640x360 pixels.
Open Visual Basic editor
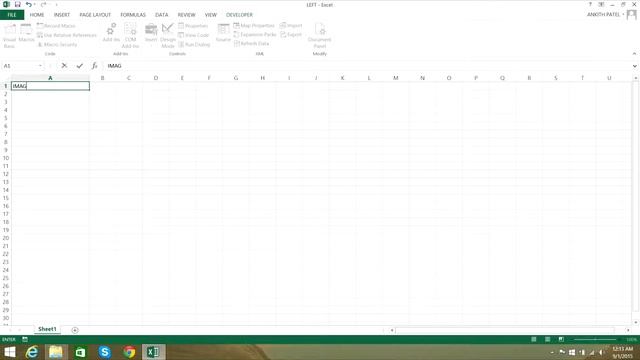(9, 35)
